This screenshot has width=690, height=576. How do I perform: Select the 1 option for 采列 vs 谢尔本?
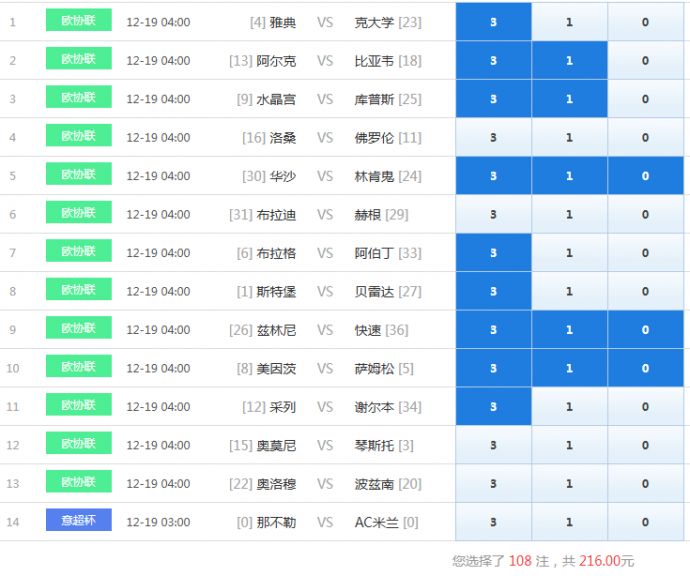[x=569, y=407]
